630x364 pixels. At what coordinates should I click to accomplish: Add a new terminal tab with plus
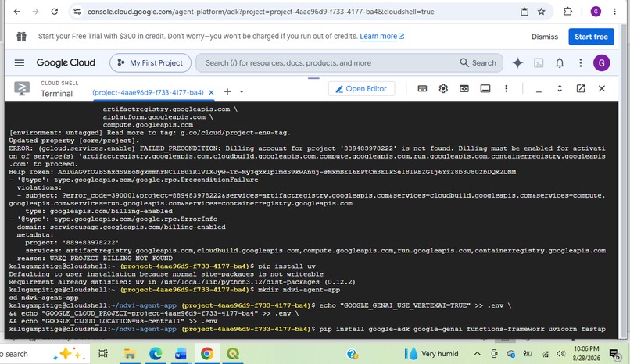tap(227, 92)
